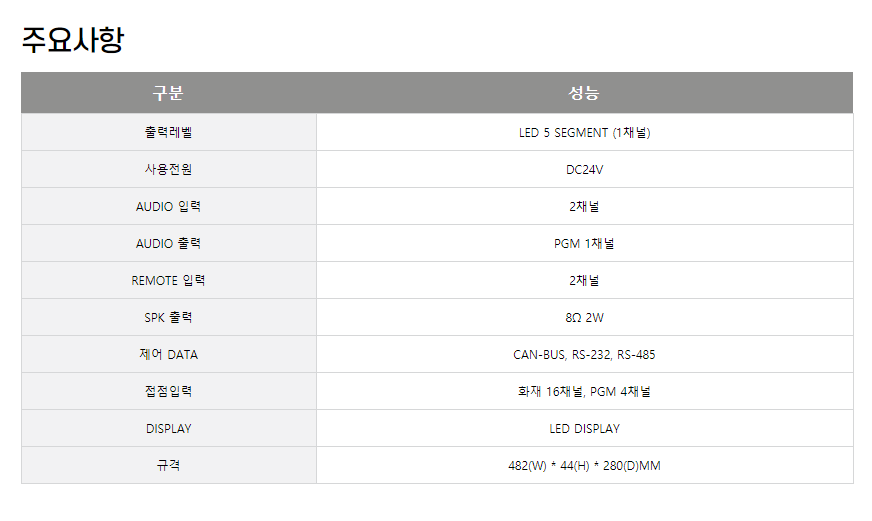Image resolution: width=872 pixels, height=521 pixels.
Task: Select the AUDIO 입력 label
Action: [x=169, y=206]
